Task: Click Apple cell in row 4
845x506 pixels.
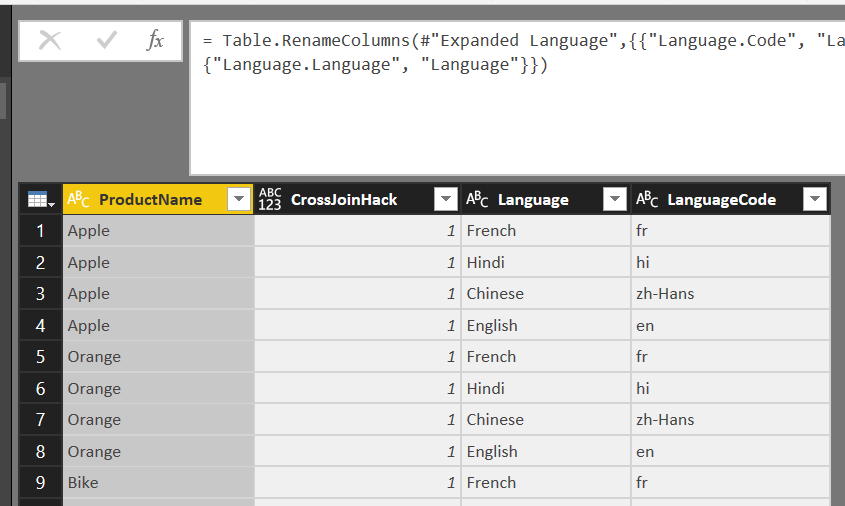Action: pos(158,325)
